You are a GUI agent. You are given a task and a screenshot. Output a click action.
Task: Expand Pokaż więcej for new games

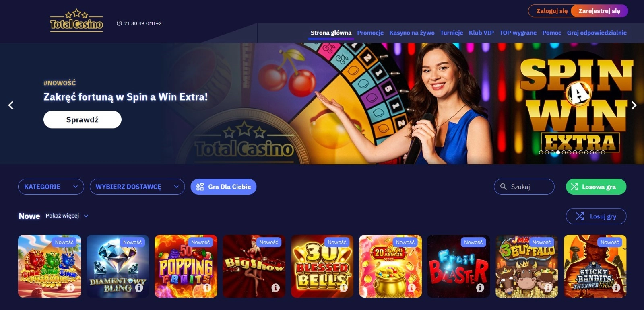click(67, 216)
